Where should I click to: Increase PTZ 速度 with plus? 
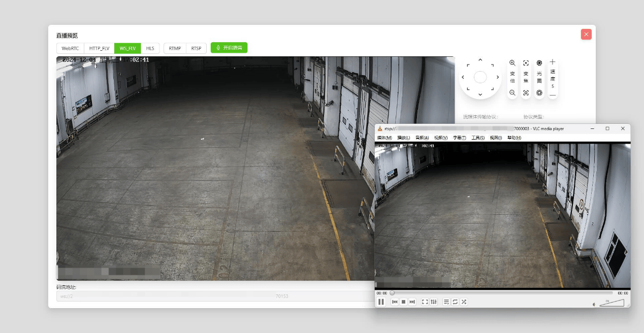(x=553, y=62)
